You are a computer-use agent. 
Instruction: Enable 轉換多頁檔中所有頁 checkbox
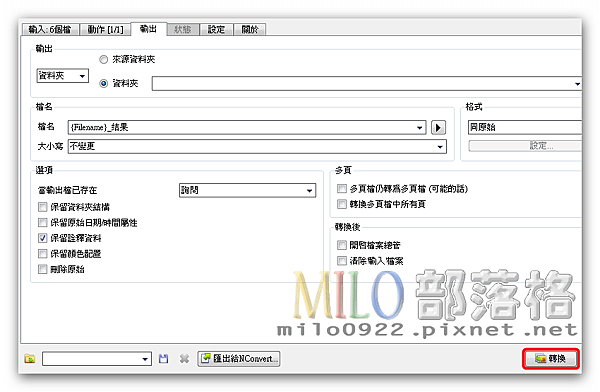[342, 204]
